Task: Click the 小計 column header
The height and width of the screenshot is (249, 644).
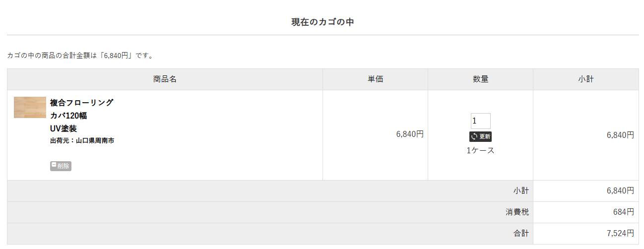Action: pos(586,79)
